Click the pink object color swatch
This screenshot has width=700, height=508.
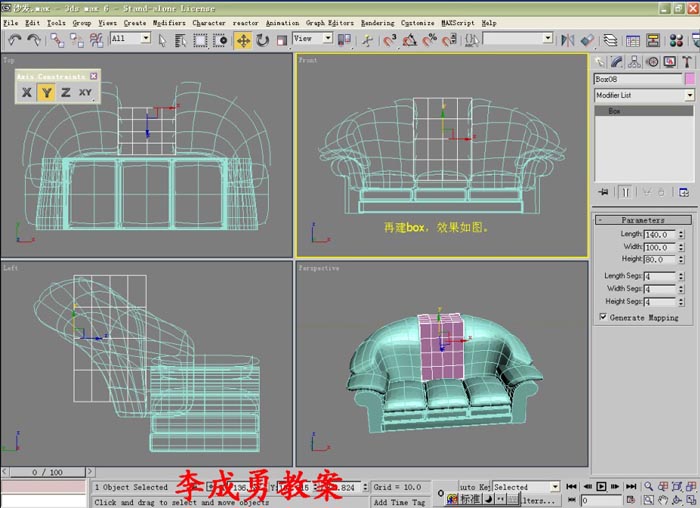coord(690,79)
